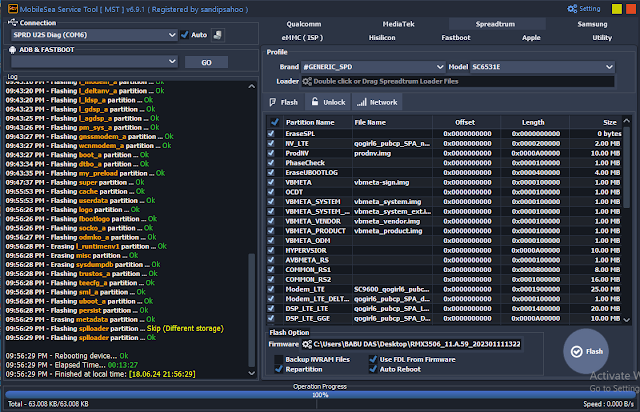This screenshot has width=640, height=412.
Task: Select the DSP_LTE_GGE partition row name
Action: pyautogui.click(x=307, y=318)
